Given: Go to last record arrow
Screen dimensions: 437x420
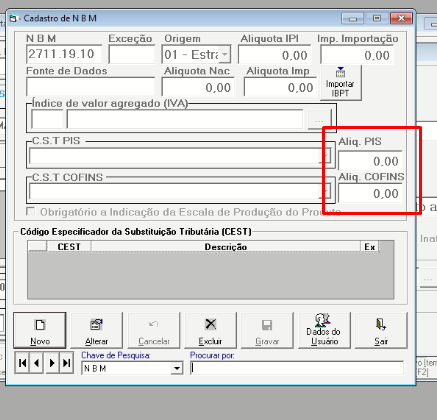Looking at the screenshot, I should click(67, 363).
